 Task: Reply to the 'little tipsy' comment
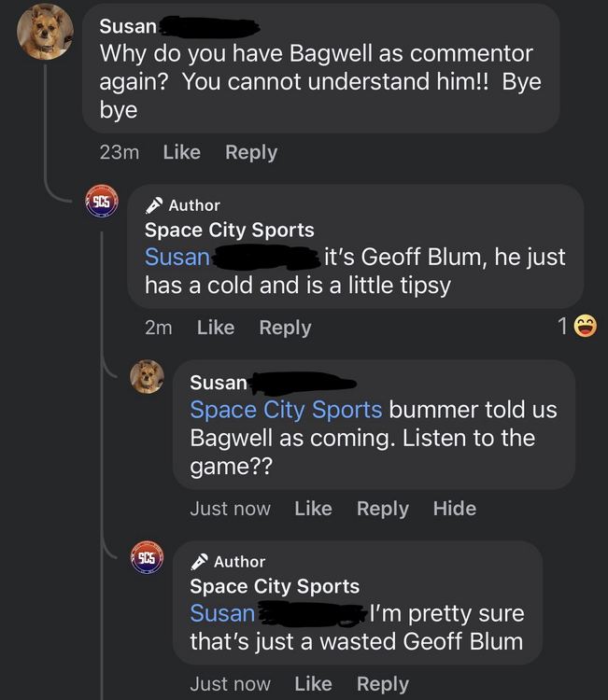285,328
